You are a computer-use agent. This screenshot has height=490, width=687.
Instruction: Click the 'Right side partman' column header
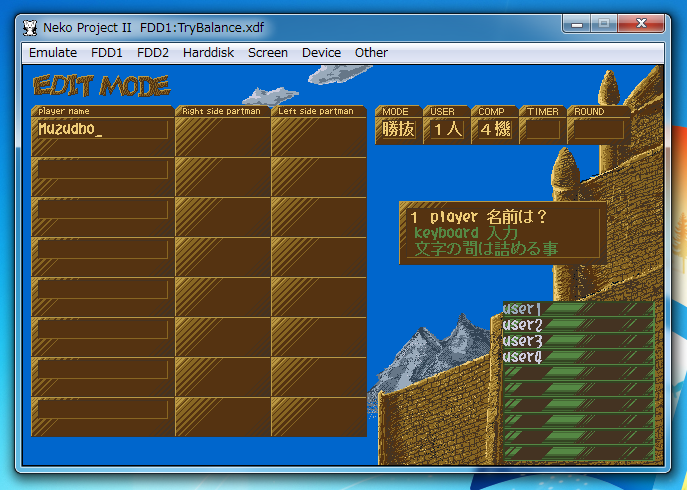[x=221, y=111]
